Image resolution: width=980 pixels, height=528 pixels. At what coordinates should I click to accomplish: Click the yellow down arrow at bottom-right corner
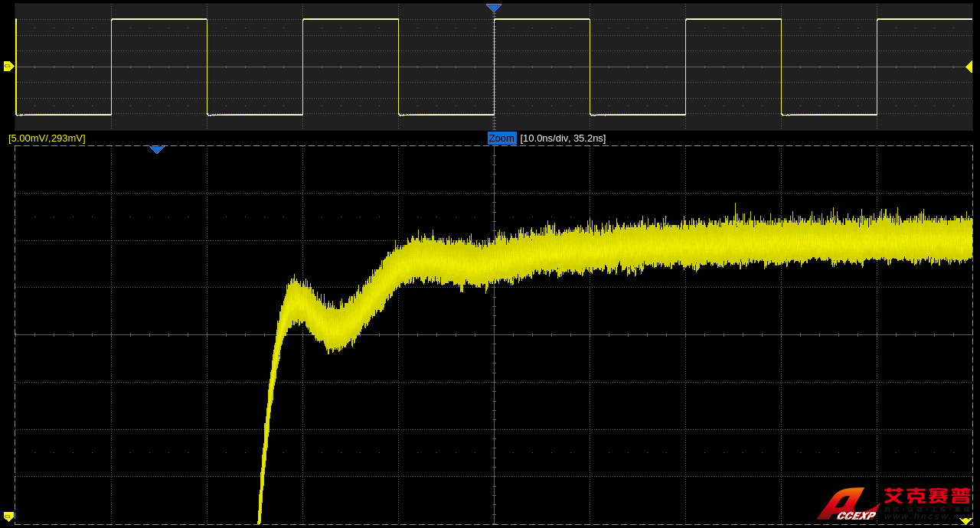[x=965, y=521]
